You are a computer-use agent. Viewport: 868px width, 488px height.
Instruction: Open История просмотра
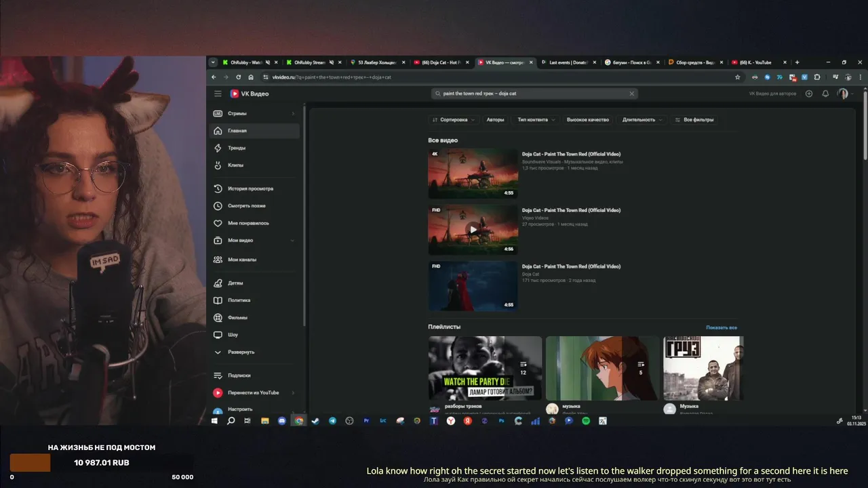(x=254, y=188)
